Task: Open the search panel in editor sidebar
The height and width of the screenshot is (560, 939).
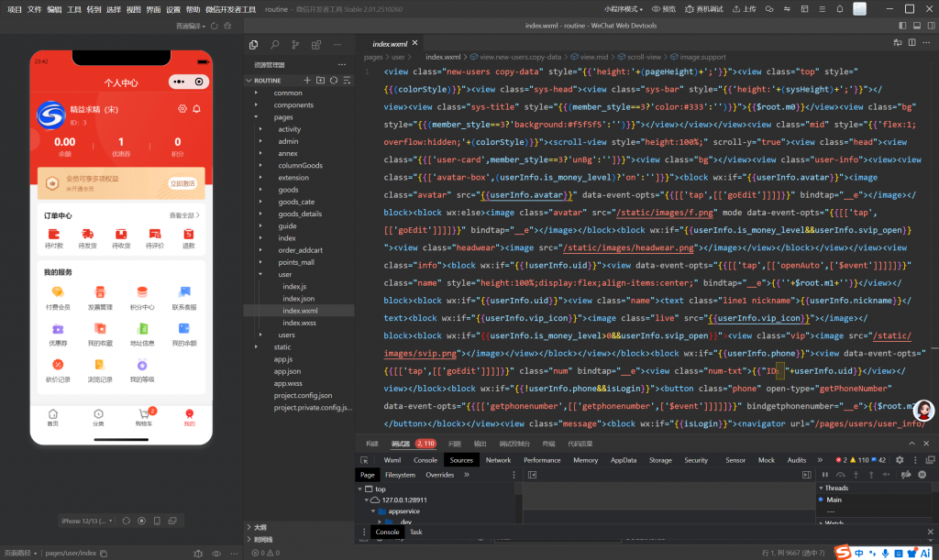Action: coord(274,44)
